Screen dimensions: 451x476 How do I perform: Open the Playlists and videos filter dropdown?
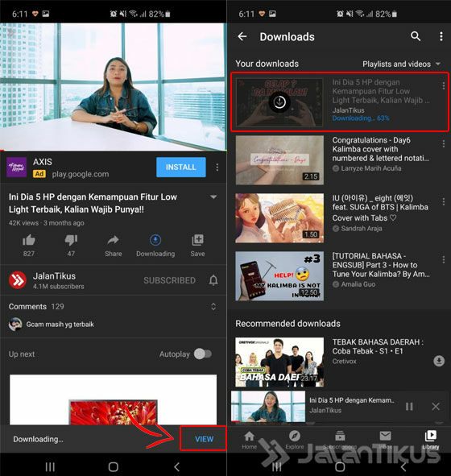click(401, 64)
